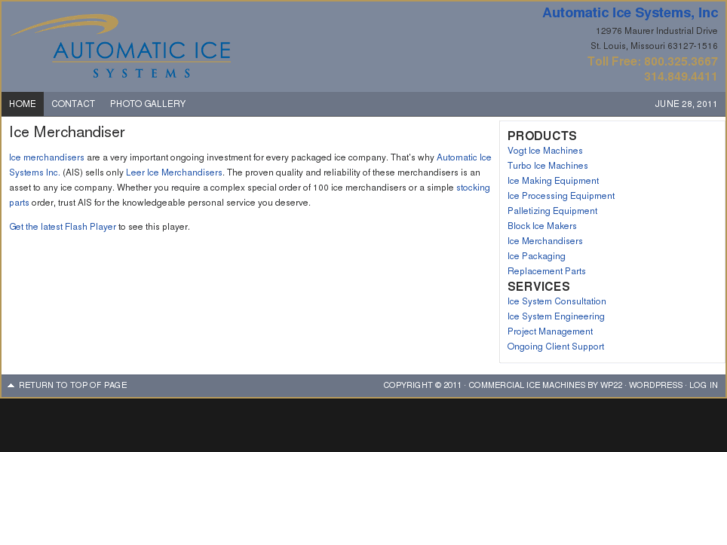Click the PRODUCTS sidebar heading
This screenshot has width=727, height=545.
tap(542, 136)
